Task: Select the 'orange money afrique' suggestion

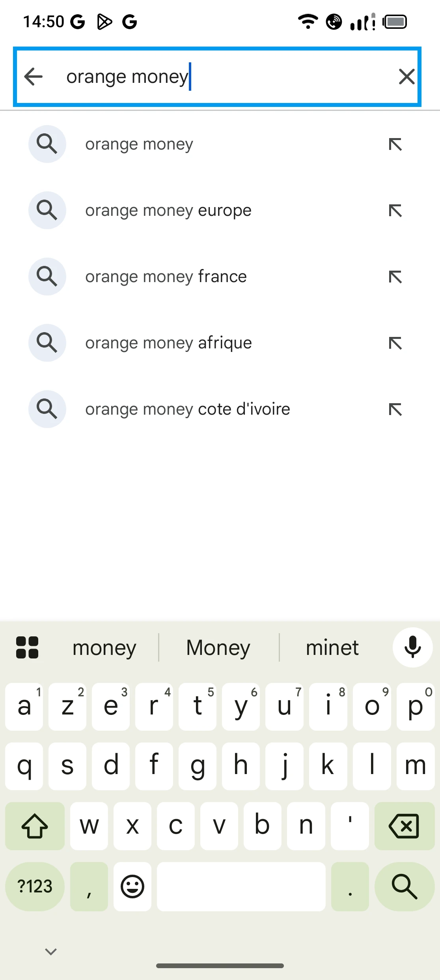Action: (168, 343)
